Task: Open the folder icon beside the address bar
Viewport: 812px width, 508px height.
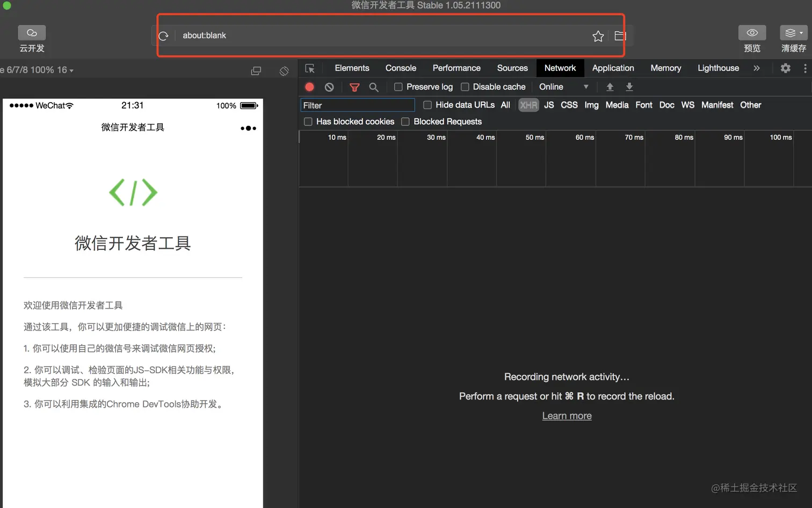Action: point(620,36)
